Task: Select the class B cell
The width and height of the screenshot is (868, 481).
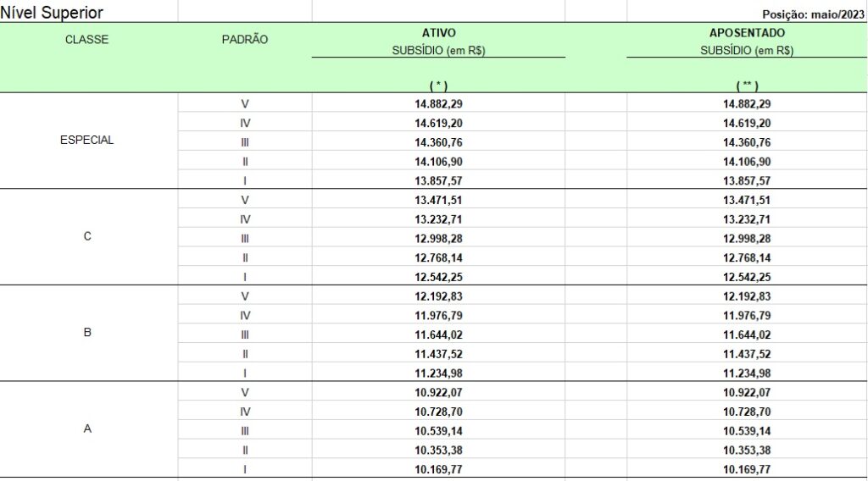Action: 87,333
